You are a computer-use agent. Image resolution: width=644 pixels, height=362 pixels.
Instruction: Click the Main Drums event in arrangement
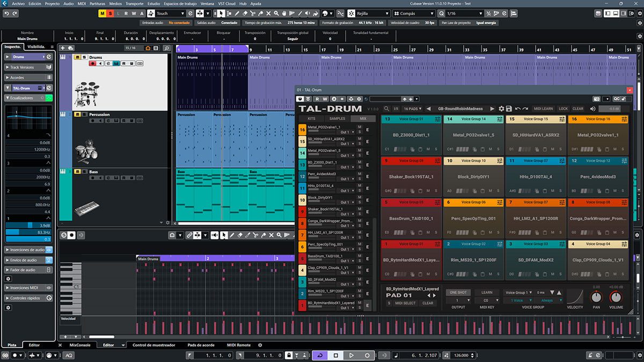pyautogui.click(x=212, y=82)
